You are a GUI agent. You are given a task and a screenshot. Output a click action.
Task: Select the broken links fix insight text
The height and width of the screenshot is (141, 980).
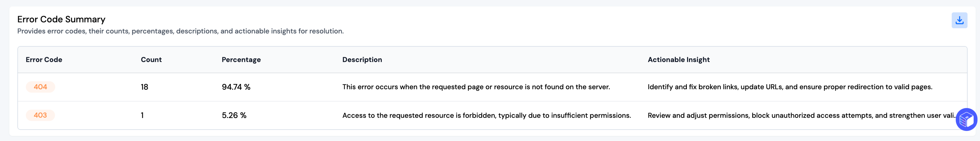(x=790, y=87)
